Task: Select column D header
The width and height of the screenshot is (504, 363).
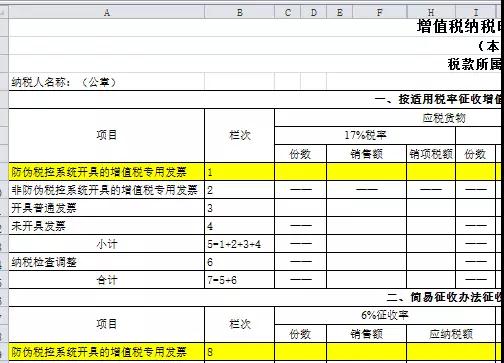Action: coord(313,12)
